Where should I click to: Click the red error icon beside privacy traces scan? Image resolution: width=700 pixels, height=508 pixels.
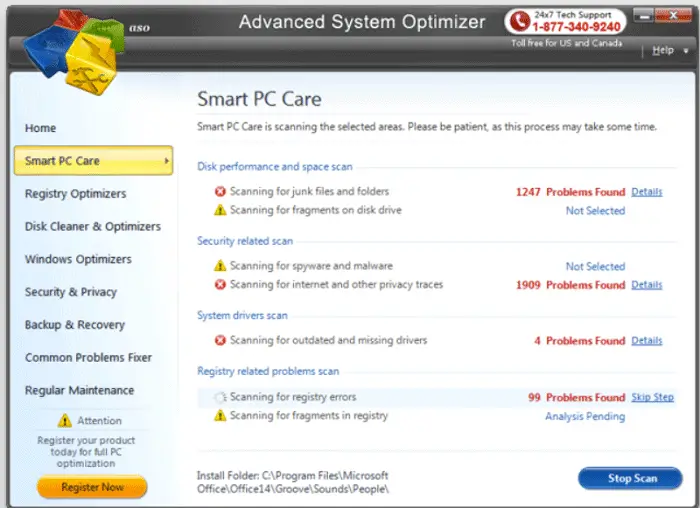click(220, 284)
